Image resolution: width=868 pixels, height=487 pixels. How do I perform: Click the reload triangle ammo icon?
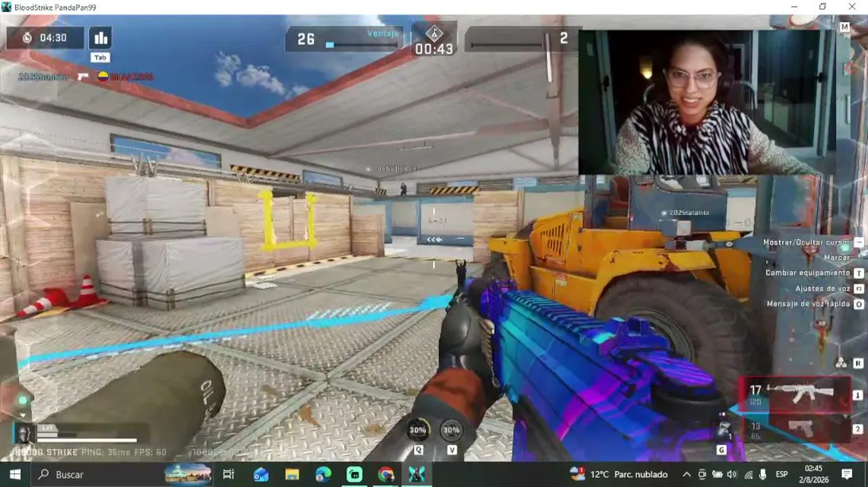click(x=841, y=363)
